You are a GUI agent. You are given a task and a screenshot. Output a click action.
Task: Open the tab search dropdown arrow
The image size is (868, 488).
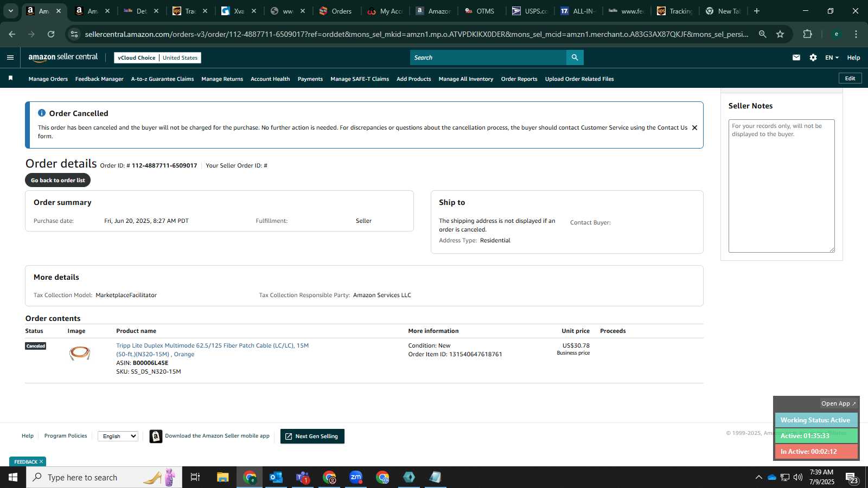[x=10, y=11]
